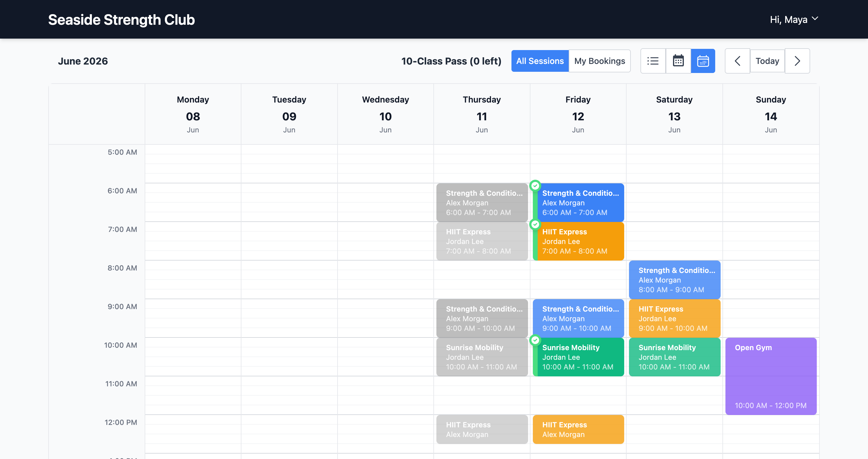Click the 12:00 PM time label

point(121,422)
